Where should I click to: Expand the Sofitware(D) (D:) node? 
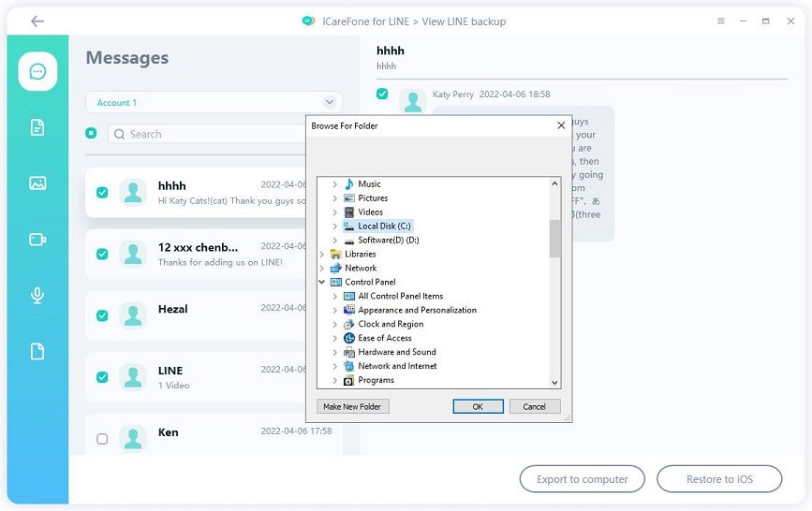[x=334, y=240]
